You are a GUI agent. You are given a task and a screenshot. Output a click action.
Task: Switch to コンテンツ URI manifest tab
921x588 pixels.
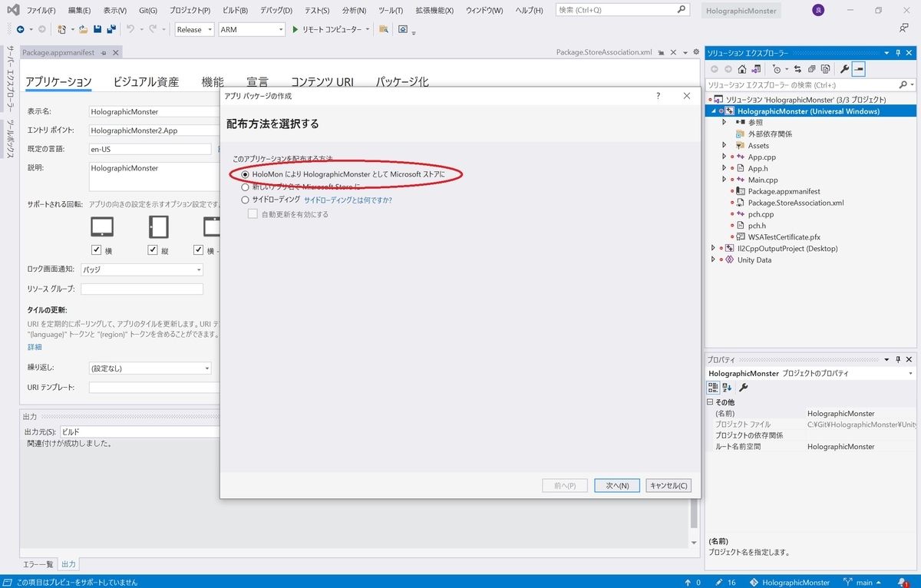click(322, 81)
